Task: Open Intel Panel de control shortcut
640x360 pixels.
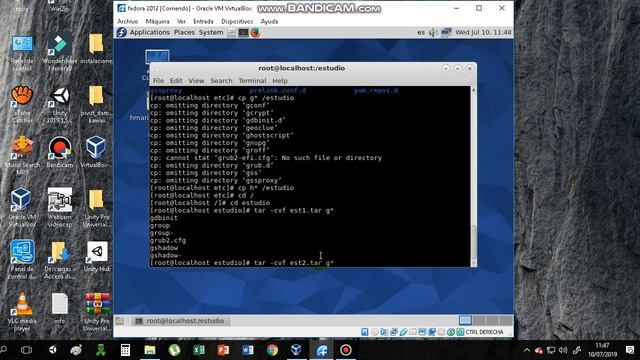Action: click(22, 260)
